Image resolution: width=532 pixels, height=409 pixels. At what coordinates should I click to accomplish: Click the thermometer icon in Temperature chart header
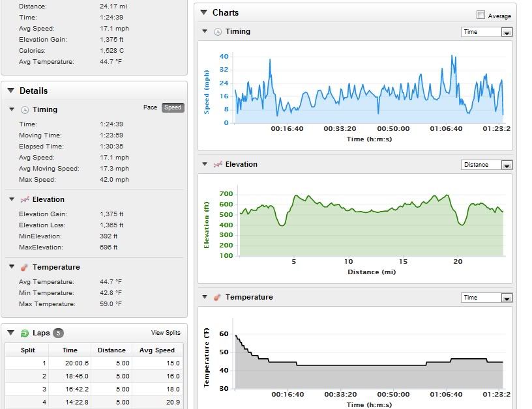[218, 298]
